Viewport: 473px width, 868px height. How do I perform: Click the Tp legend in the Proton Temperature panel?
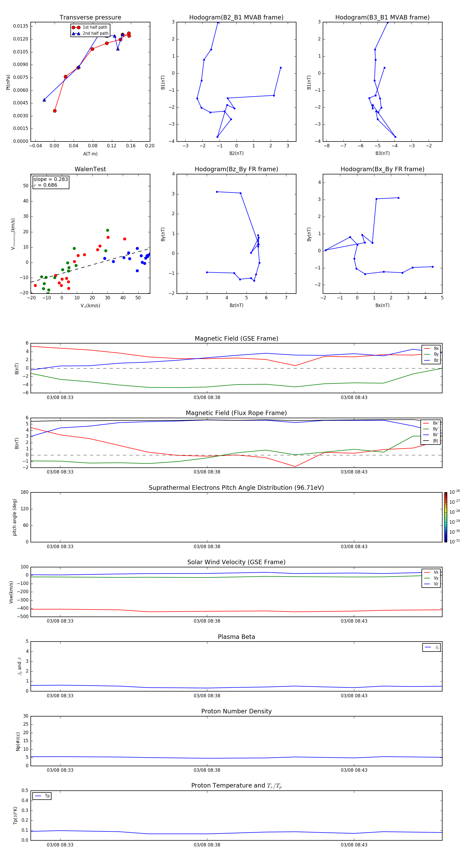[42, 796]
